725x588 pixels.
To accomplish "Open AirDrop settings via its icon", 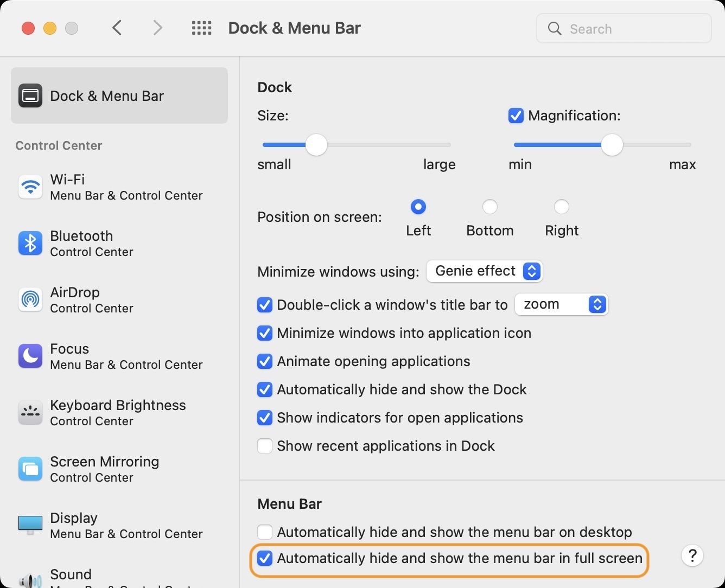I will click(30, 300).
